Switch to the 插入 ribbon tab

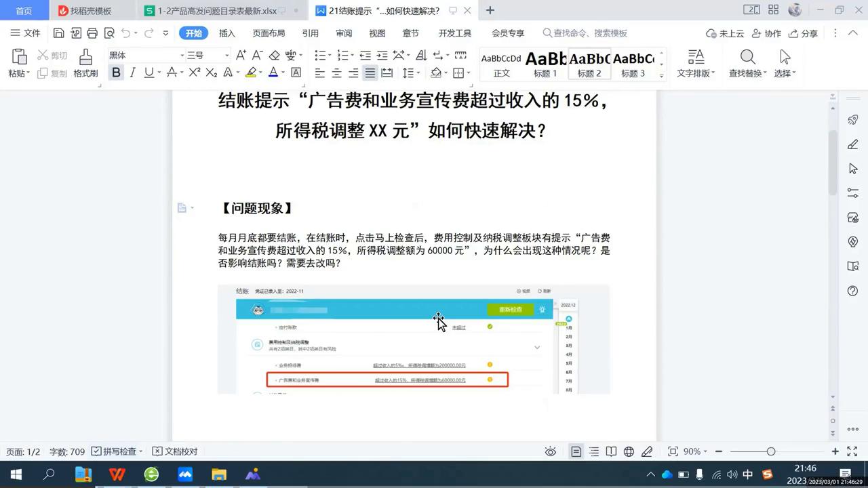226,33
